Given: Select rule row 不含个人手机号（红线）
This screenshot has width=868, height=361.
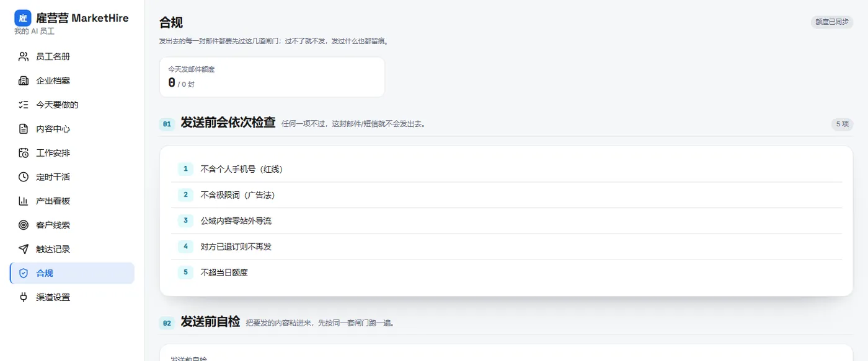Looking at the screenshot, I should [x=507, y=169].
